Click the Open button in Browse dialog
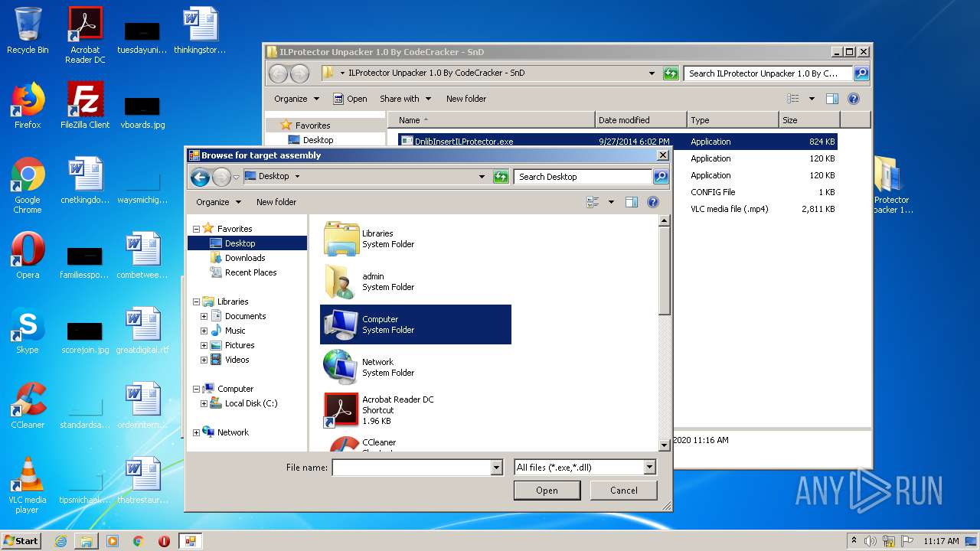The height and width of the screenshot is (551, 980). [547, 491]
